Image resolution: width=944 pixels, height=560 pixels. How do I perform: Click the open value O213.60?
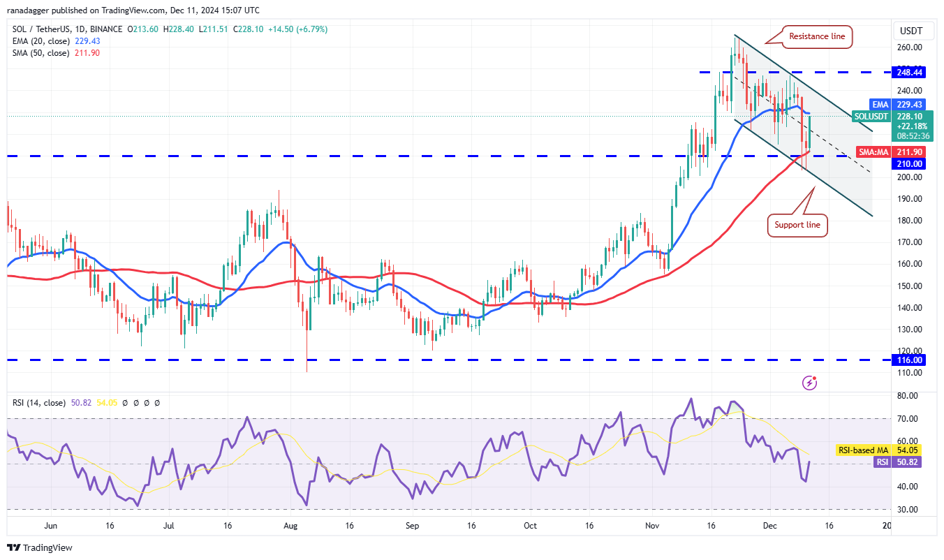(x=145, y=29)
